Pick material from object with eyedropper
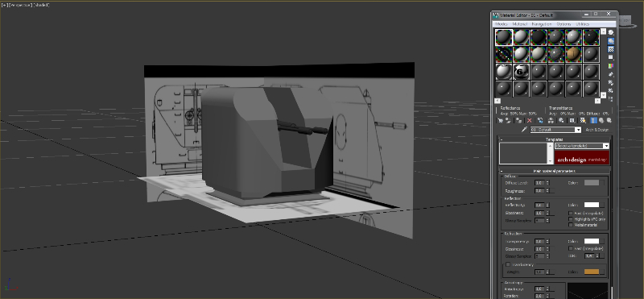Screen dimensions: 644x299 point(524,130)
